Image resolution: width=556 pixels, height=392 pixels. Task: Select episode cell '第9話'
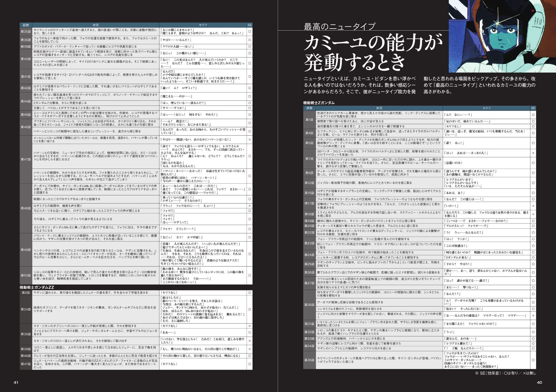pos(309,173)
